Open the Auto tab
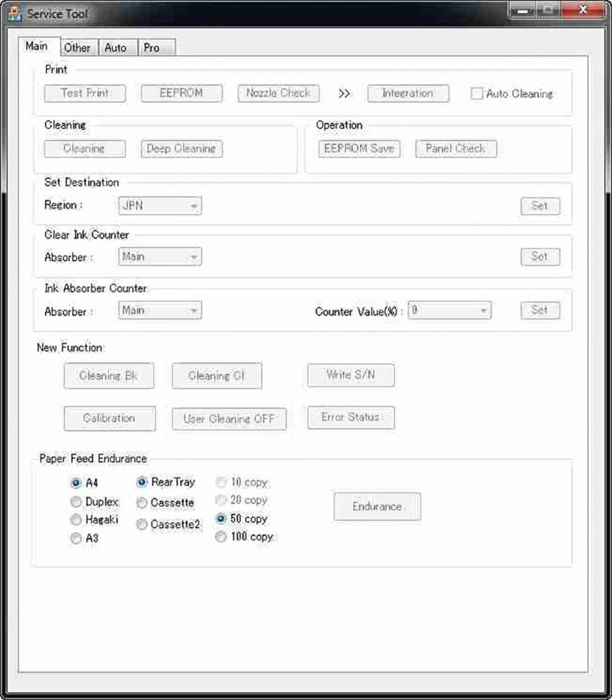This screenshot has height=700, width=612. (116, 48)
